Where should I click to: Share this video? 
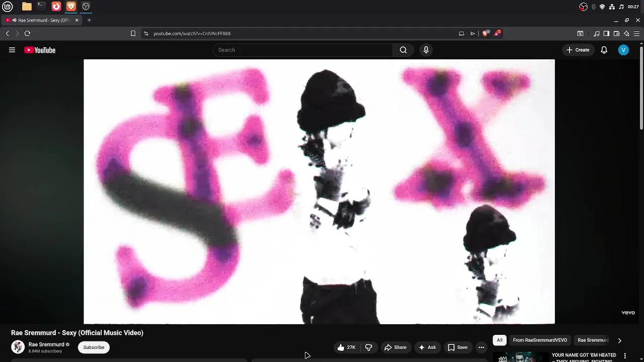[395, 347]
